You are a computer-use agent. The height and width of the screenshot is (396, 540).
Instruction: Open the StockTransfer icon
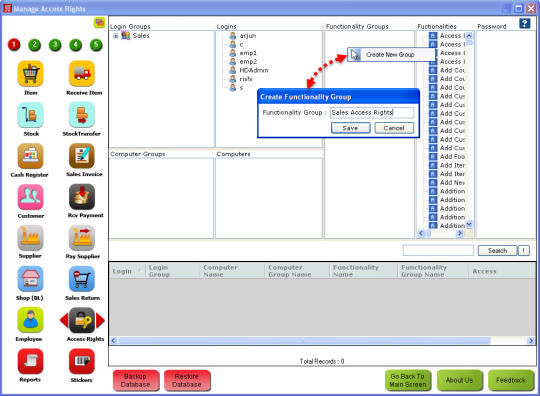82,115
